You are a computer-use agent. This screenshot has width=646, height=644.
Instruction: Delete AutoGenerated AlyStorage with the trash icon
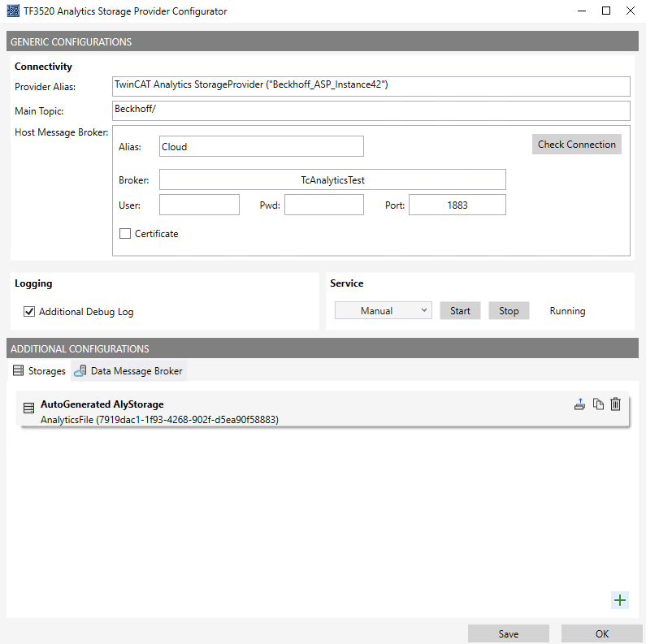click(x=615, y=404)
